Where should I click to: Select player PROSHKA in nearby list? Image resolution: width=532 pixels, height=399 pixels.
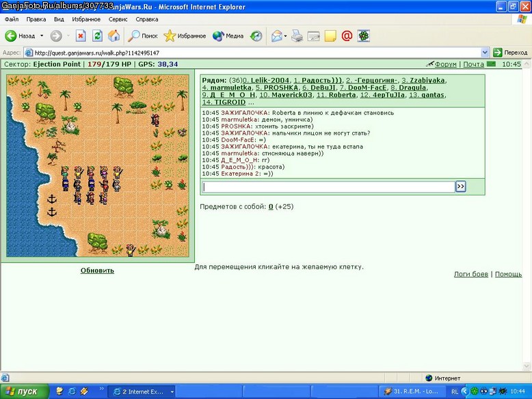pyautogui.click(x=277, y=87)
